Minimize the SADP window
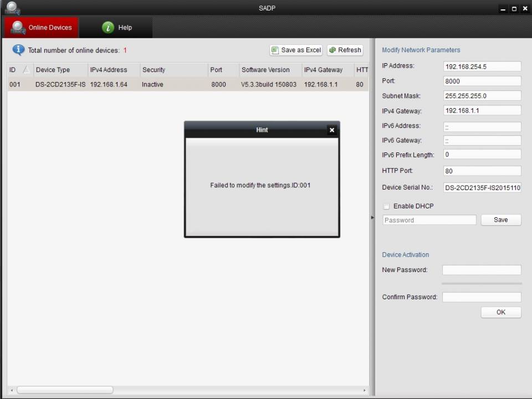532x399 pixels. [x=503, y=9]
